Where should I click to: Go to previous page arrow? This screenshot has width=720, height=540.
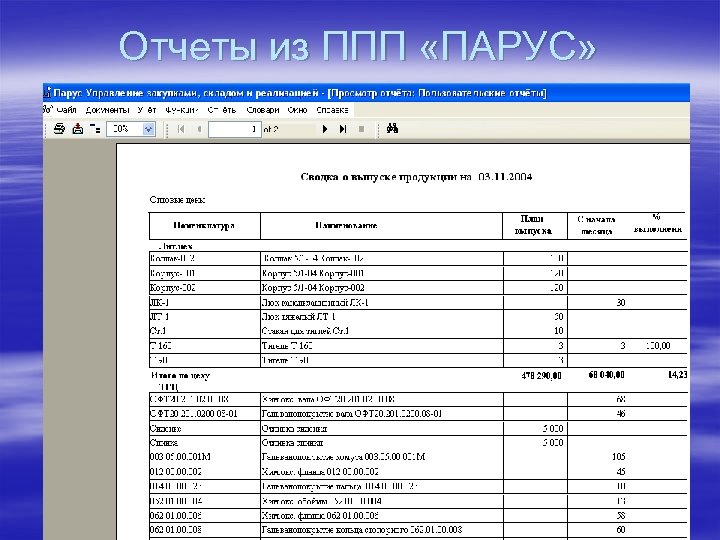tap(199, 129)
